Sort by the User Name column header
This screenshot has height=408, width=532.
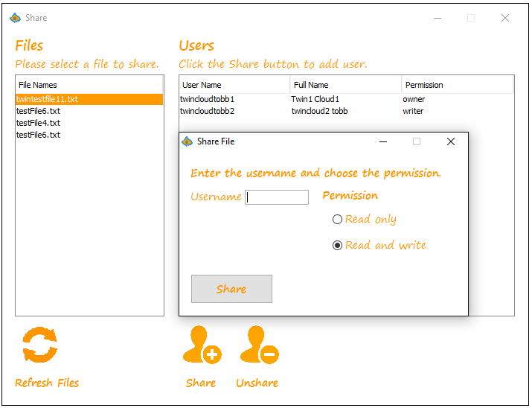(234, 85)
